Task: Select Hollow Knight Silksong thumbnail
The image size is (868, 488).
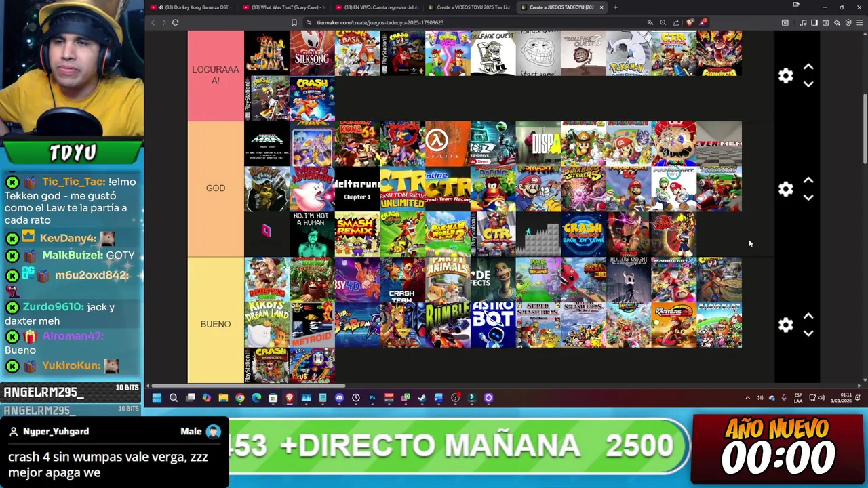Action: click(x=312, y=53)
